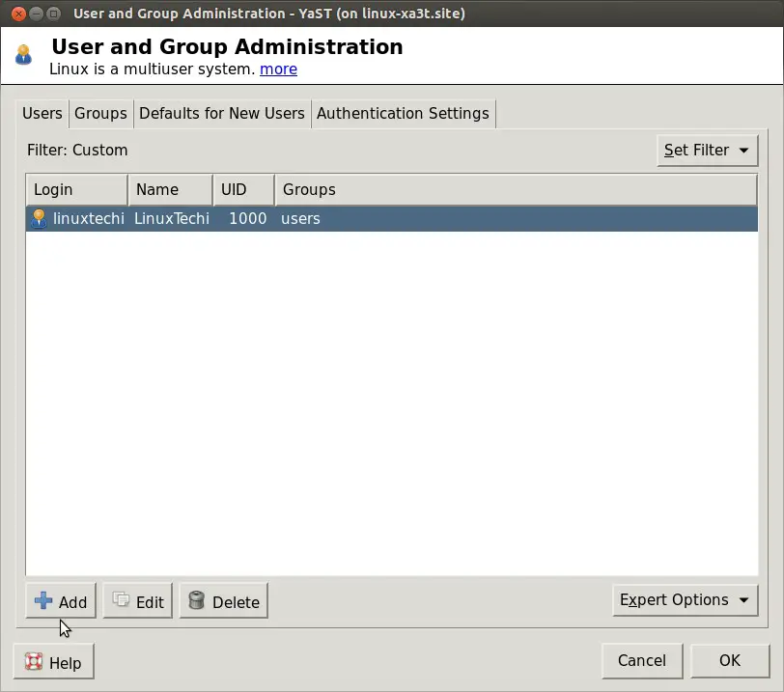Sort by the Name column header
The height and width of the screenshot is (692, 784).
pyautogui.click(x=171, y=190)
